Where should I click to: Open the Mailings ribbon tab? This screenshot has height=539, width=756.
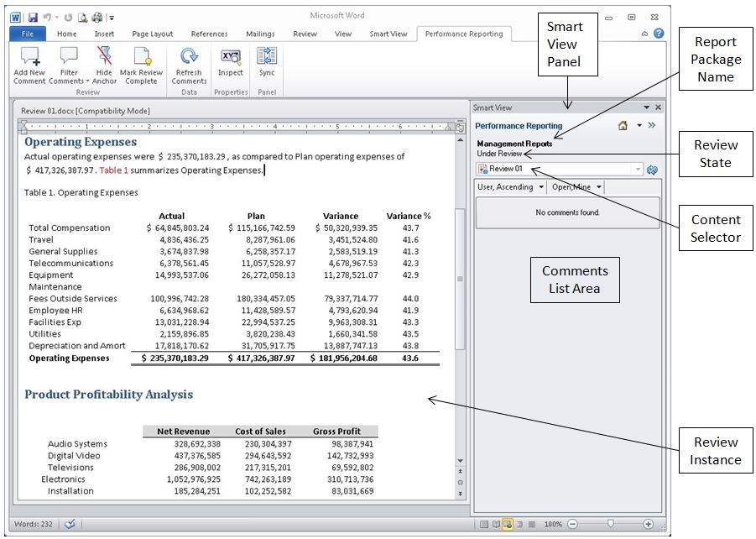pos(260,34)
